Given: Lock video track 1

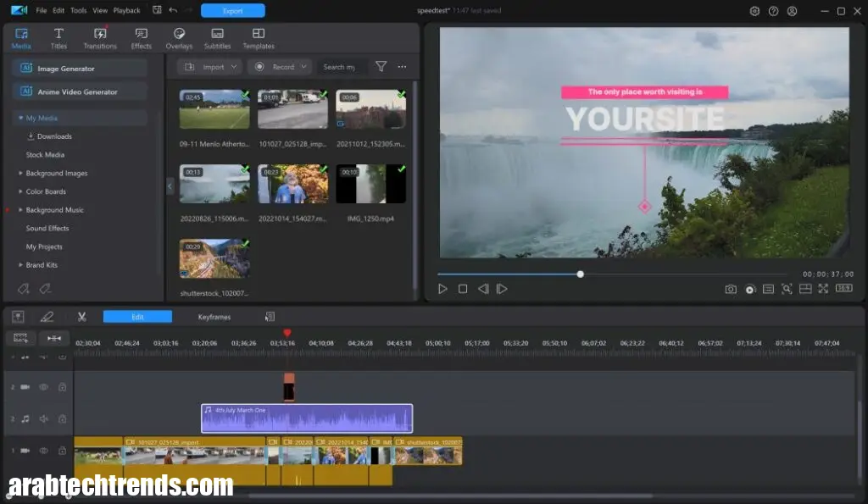Looking at the screenshot, I should (x=62, y=451).
